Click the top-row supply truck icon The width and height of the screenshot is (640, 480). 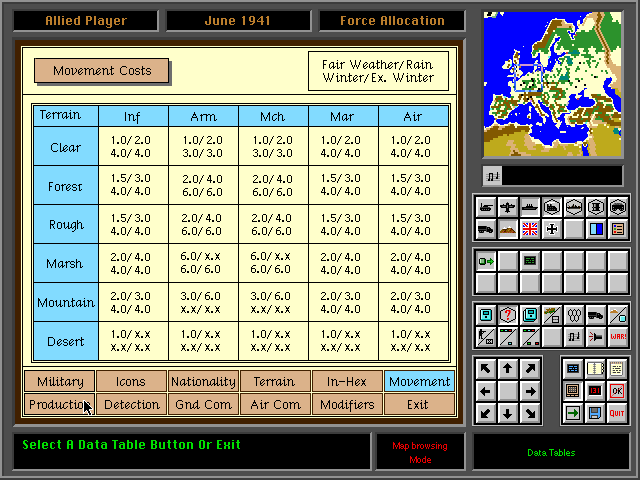[486, 229]
